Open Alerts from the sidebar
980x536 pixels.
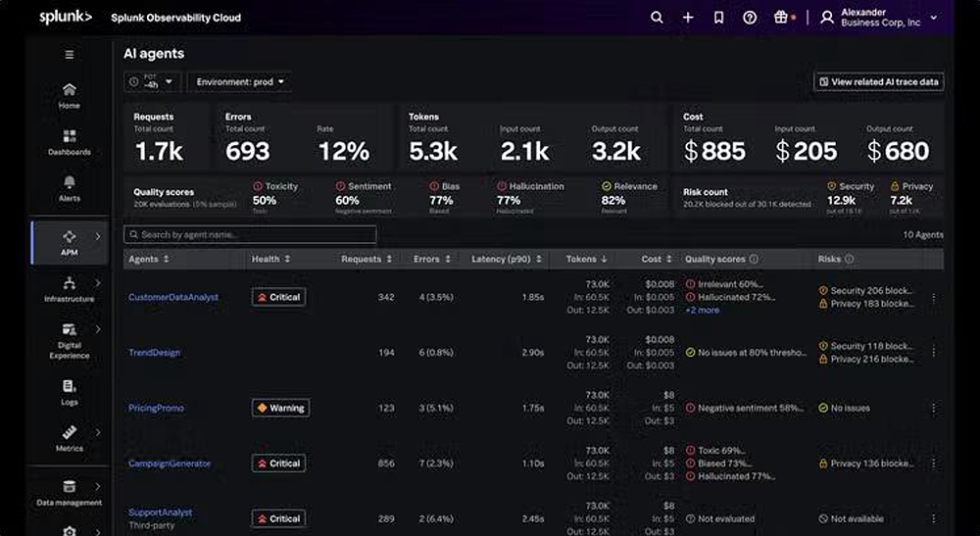pyautogui.click(x=69, y=188)
